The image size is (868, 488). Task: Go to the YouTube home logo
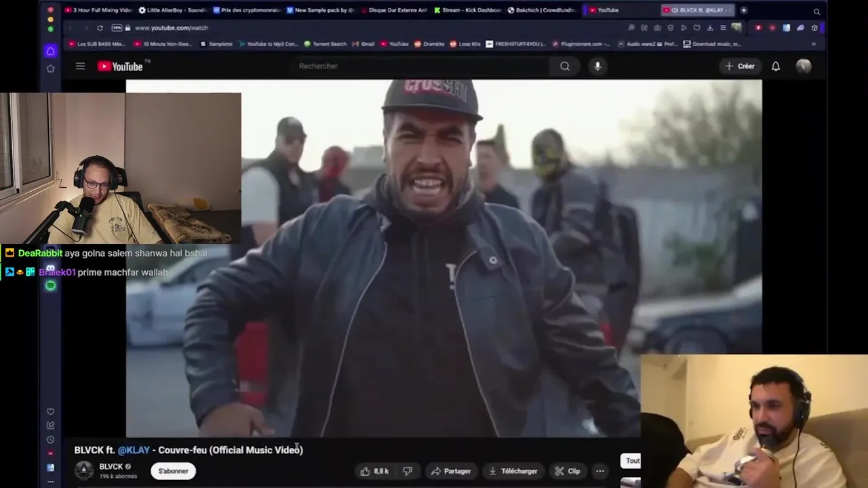120,66
